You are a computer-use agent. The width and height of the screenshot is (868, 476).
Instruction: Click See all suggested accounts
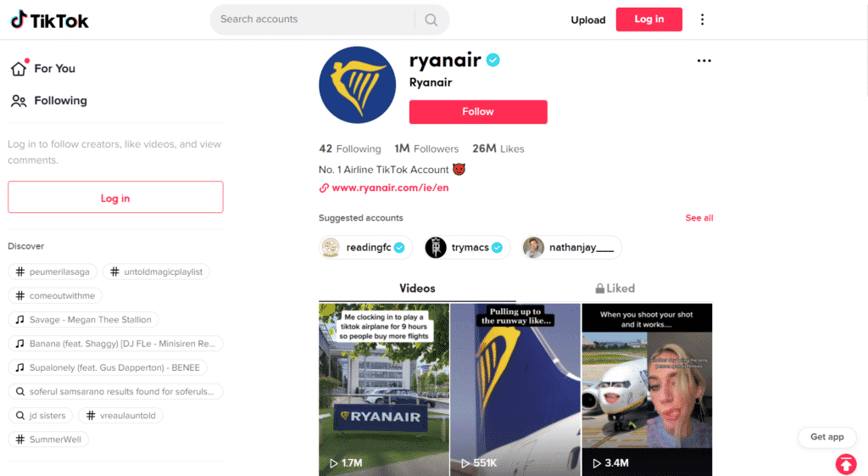coord(699,218)
